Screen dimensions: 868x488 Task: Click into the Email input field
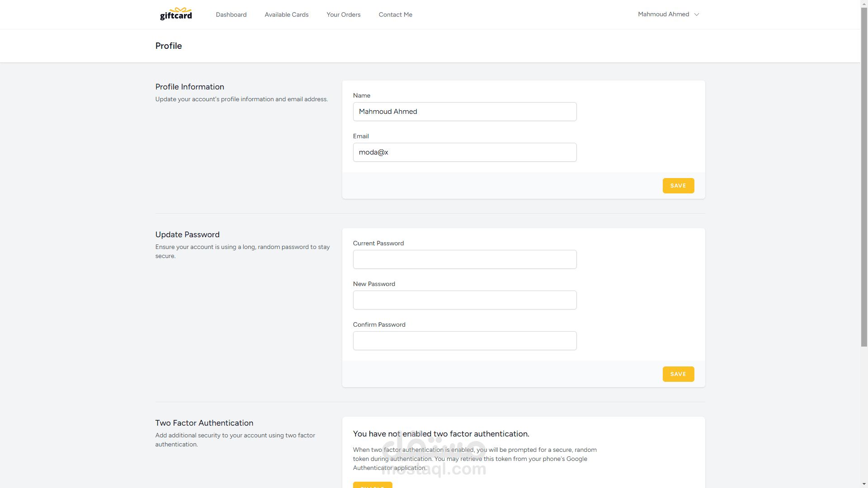[464, 152]
